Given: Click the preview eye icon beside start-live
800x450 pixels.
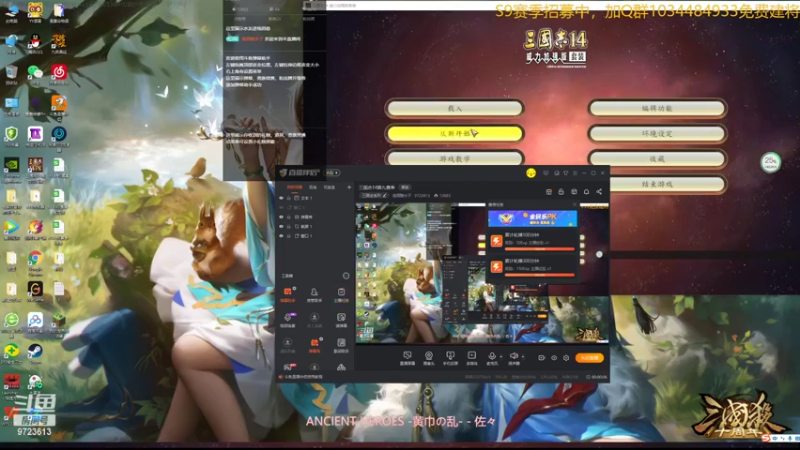Looking at the screenshot, I should coord(554,358).
